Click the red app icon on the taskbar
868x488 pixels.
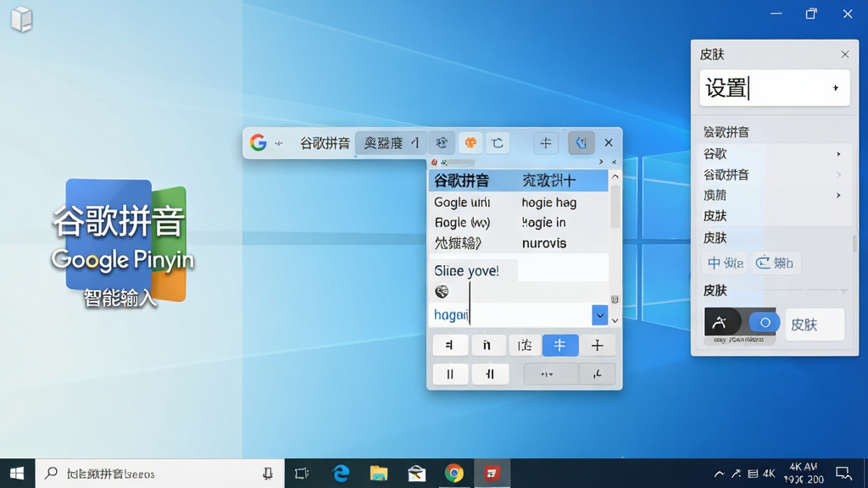pyautogui.click(x=492, y=474)
